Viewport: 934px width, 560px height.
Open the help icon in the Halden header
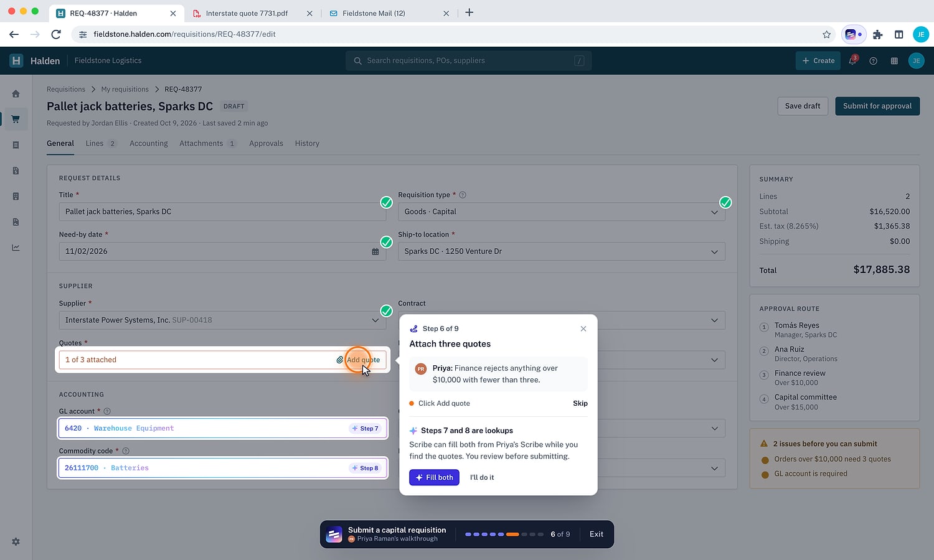point(873,61)
